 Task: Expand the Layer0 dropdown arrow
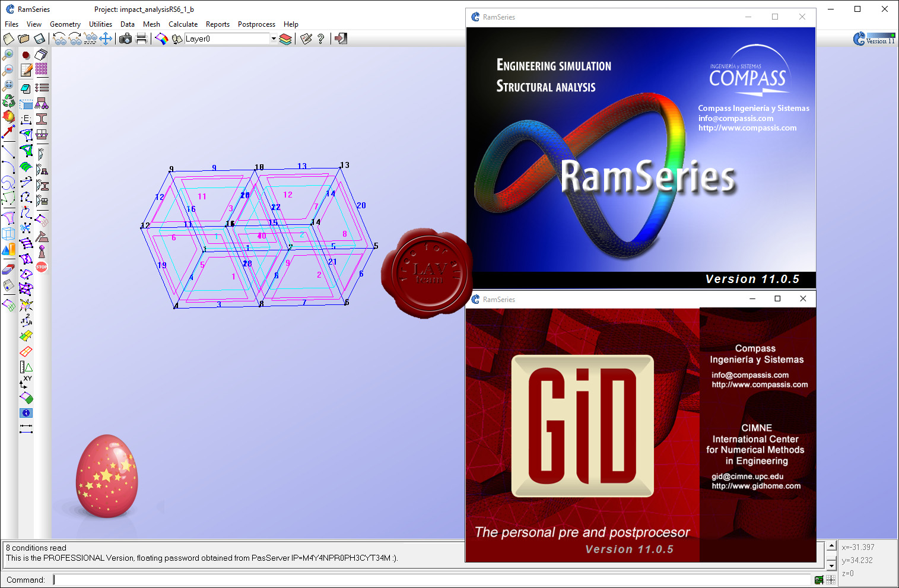pyautogui.click(x=274, y=39)
